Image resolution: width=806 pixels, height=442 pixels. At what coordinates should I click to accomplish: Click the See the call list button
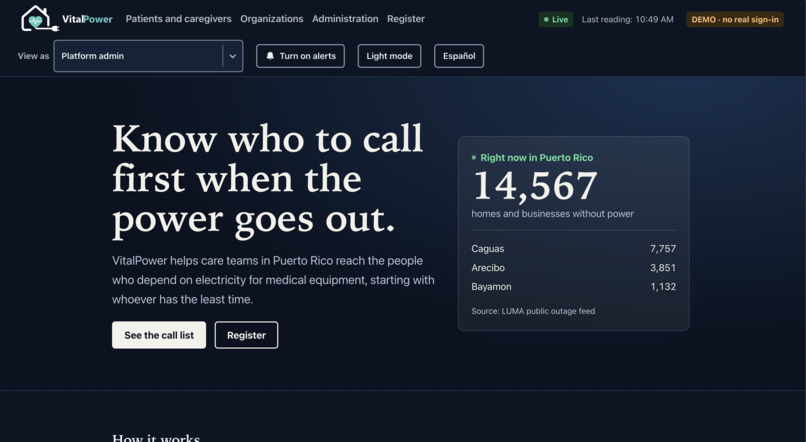[x=159, y=335]
